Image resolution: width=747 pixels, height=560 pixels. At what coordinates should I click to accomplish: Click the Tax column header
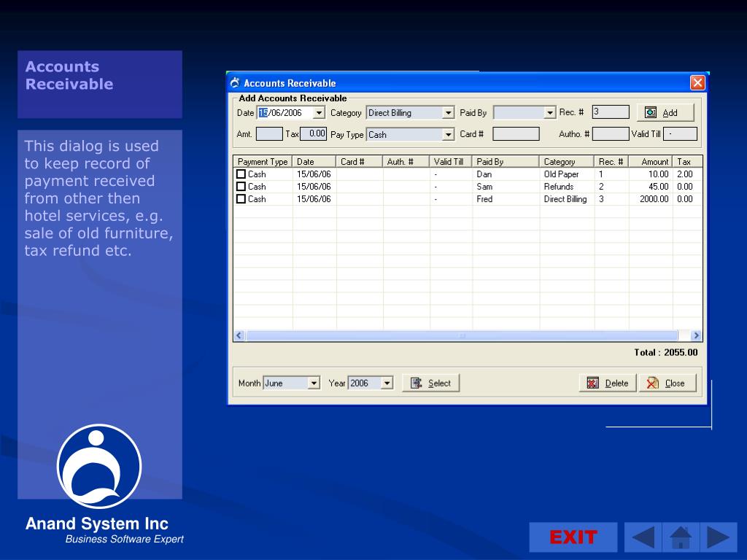click(687, 161)
